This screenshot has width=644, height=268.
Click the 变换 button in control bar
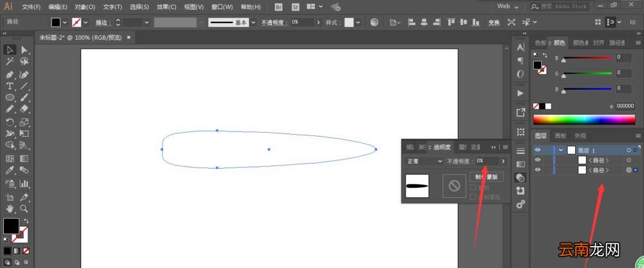click(x=494, y=23)
